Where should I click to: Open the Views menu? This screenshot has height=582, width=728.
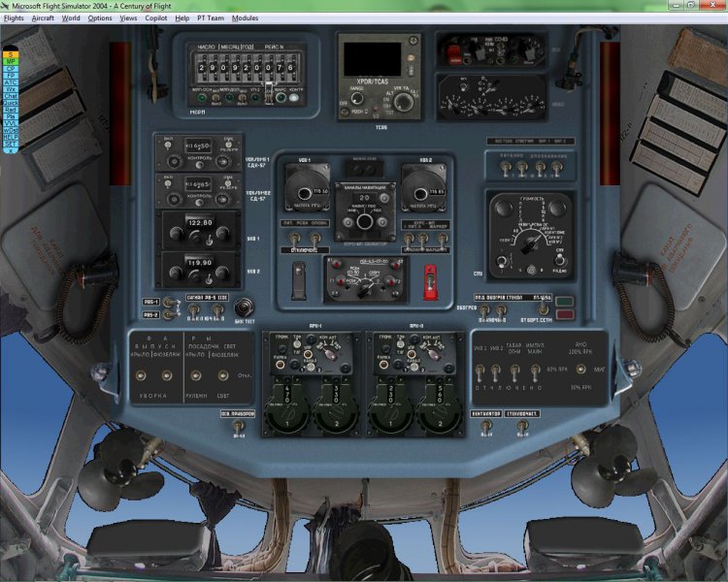(128, 18)
